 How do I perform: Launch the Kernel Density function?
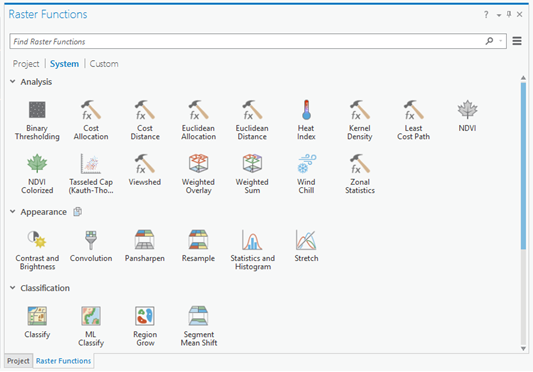pyautogui.click(x=360, y=120)
